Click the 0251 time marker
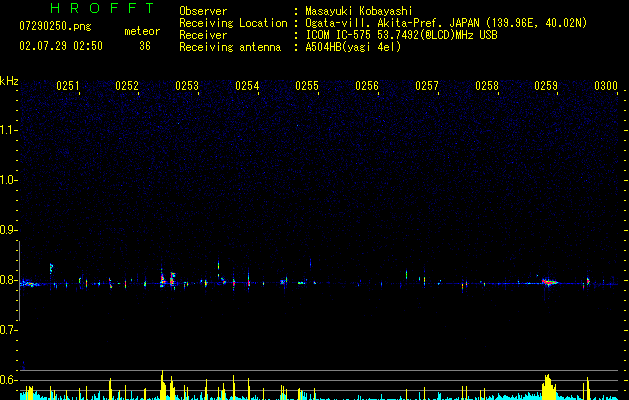Screen dimensions: 629x400 point(67,86)
